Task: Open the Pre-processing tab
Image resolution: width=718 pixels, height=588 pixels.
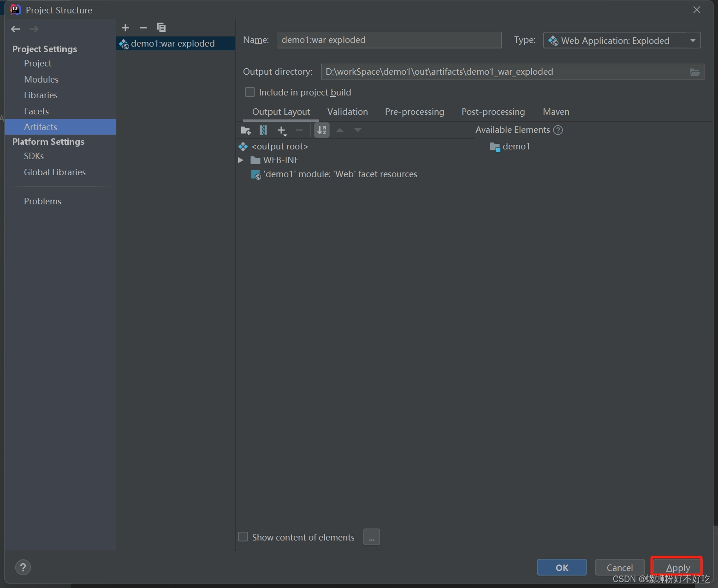Action: click(x=415, y=112)
